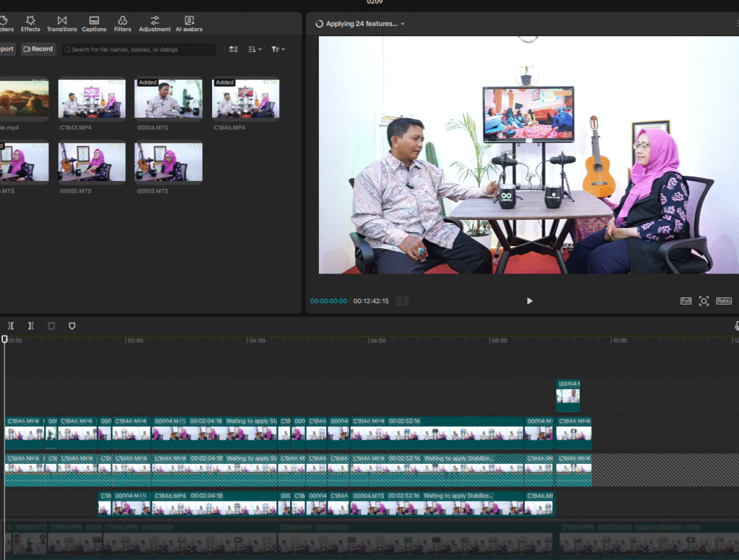The width and height of the screenshot is (739, 560).
Task: Play the preview video
Action: [529, 301]
